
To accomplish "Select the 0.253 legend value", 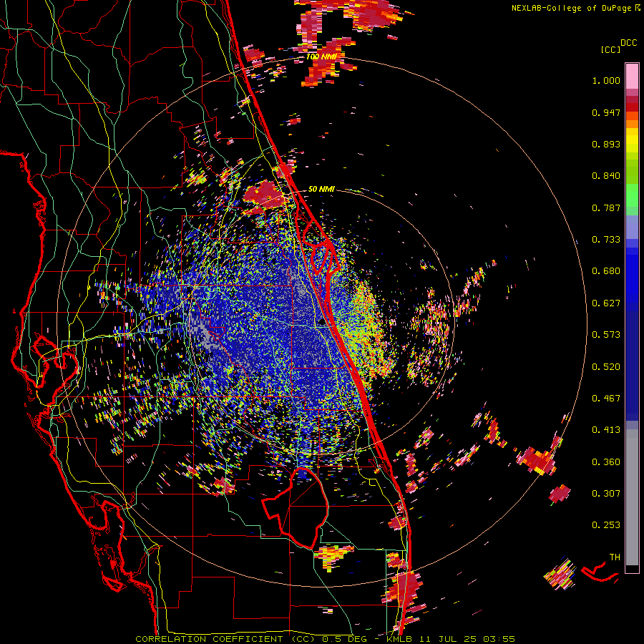I will 606,525.
